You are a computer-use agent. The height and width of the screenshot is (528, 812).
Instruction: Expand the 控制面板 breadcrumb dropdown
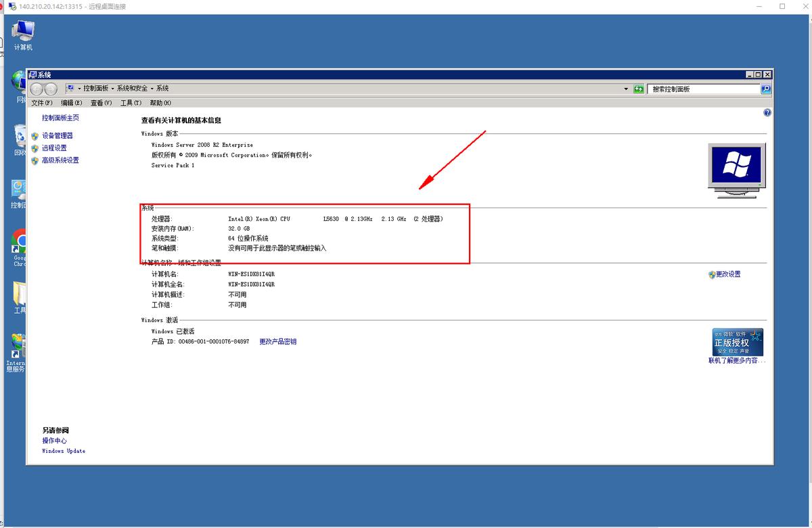112,88
